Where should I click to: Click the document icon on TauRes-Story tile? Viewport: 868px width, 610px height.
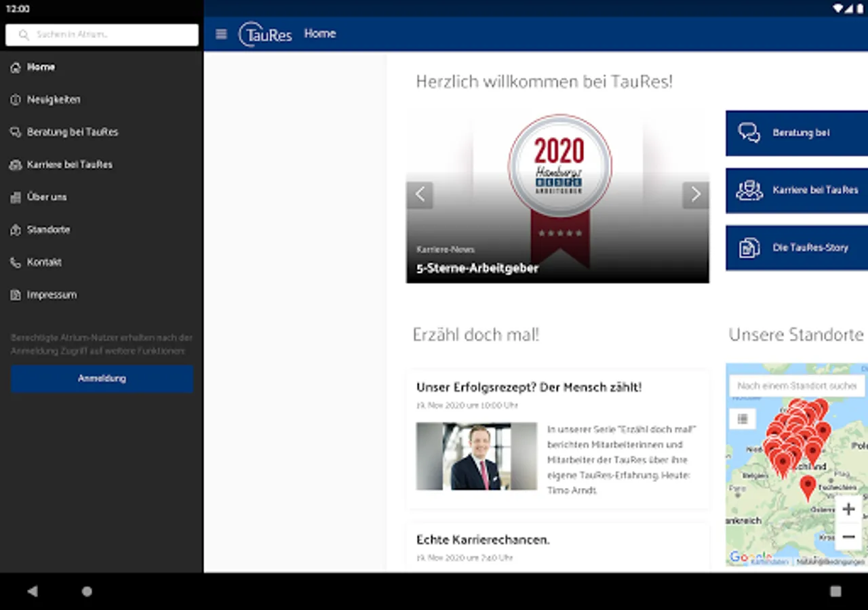[749, 248]
